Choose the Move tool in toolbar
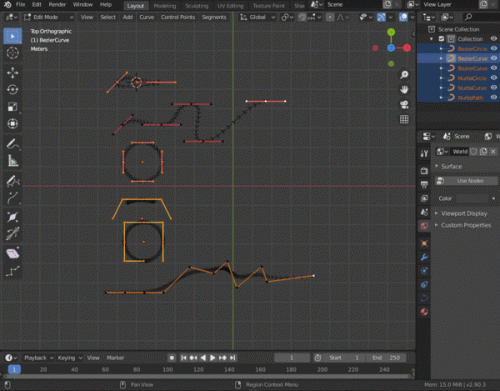This screenshot has height=391, width=500. point(13,73)
